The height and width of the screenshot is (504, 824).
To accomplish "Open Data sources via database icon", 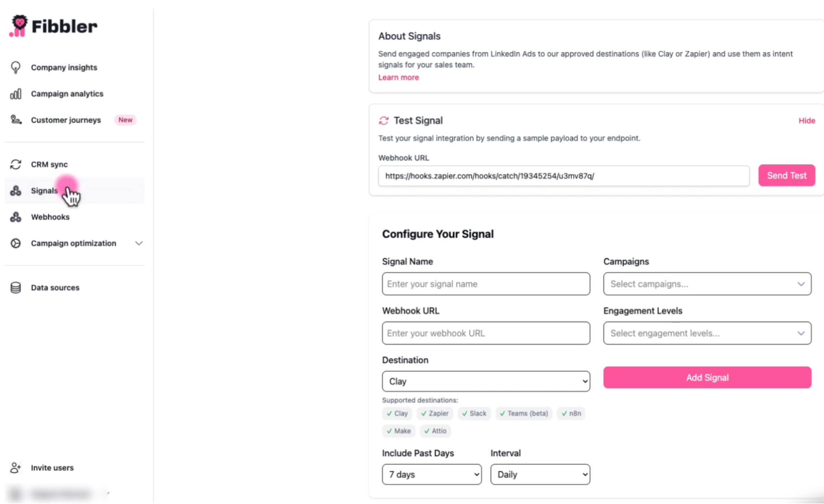I will [16, 287].
